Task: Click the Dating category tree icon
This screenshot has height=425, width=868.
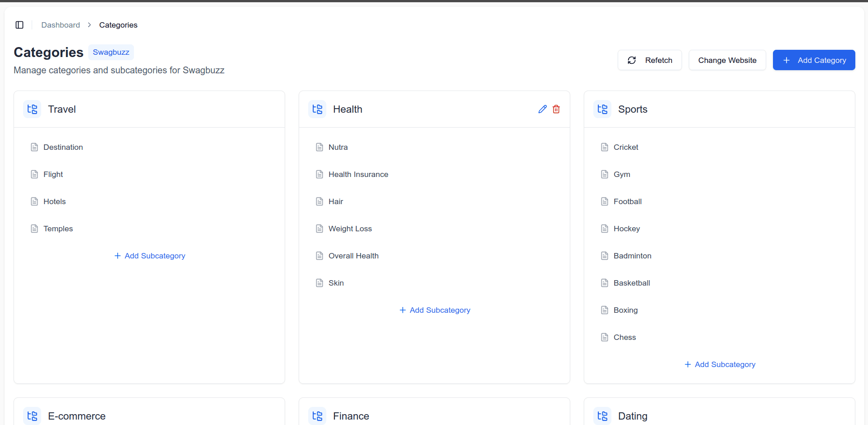Action: (602, 416)
